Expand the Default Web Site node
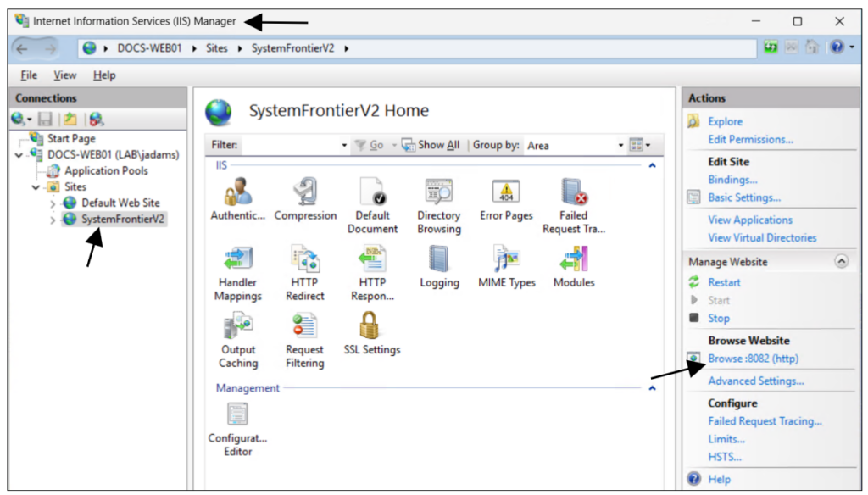 pyautogui.click(x=53, y=203)
